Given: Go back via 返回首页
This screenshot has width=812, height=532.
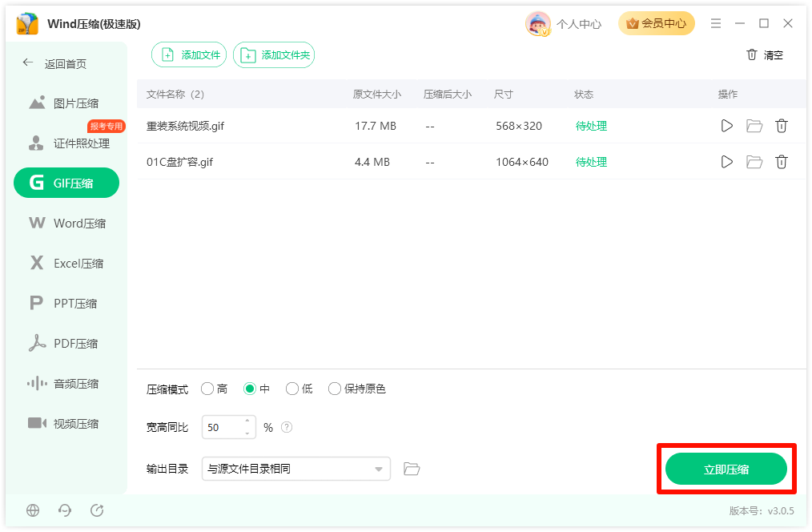Looking at the screenshot, I should tap(54, 64).
